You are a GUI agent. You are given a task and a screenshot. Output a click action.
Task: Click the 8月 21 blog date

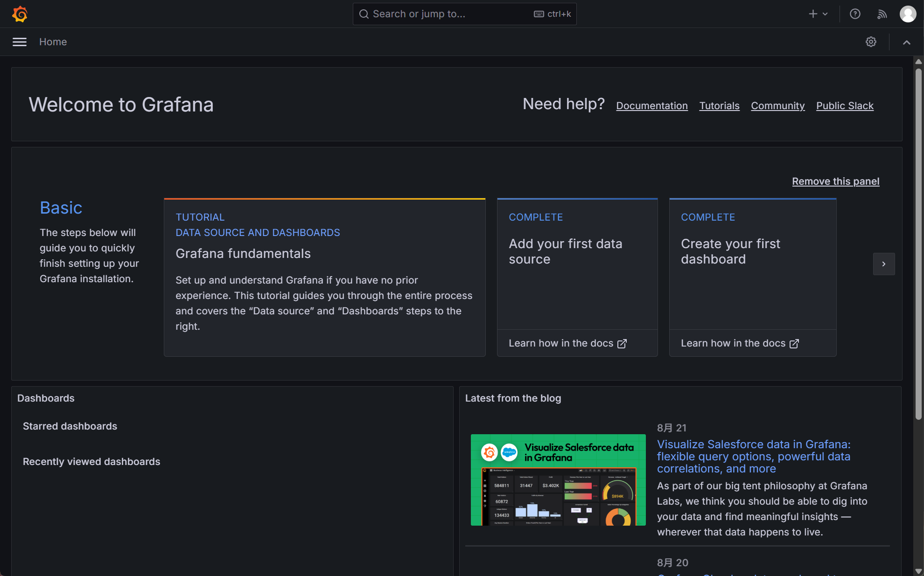coord(672,428)
